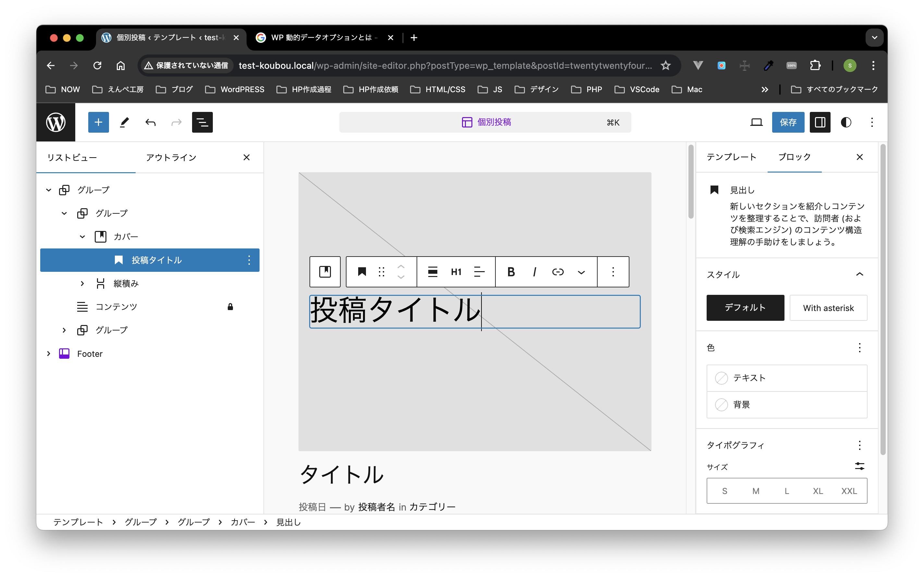Open options for 投稿タイトル row

[249, 260]
